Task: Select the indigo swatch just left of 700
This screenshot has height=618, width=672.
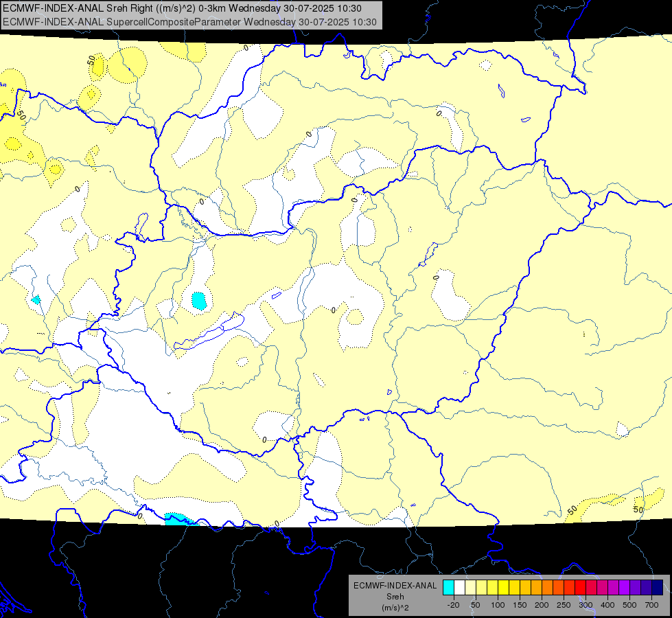Action: tap(647, 588)
